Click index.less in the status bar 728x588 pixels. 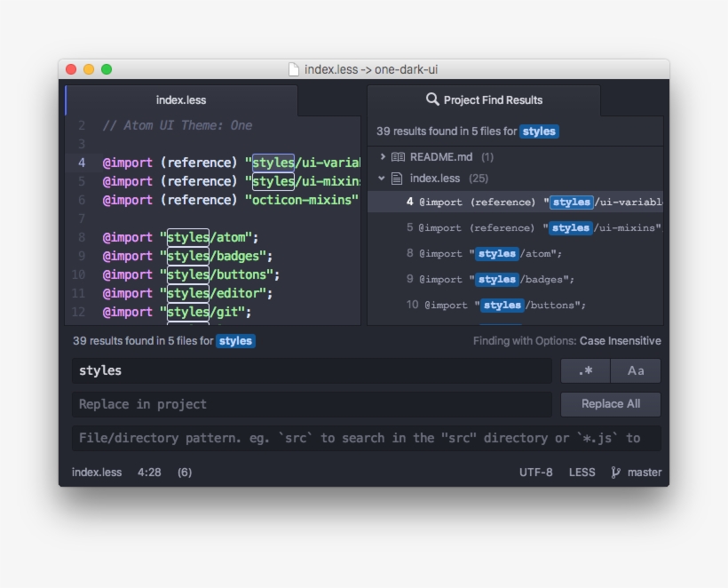tap(97, 473)
